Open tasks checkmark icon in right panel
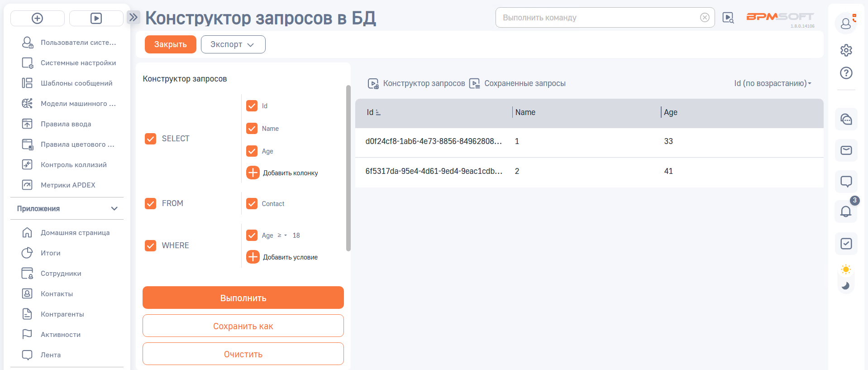Viewport: 868px width, 370px height. tap(846, 244)
